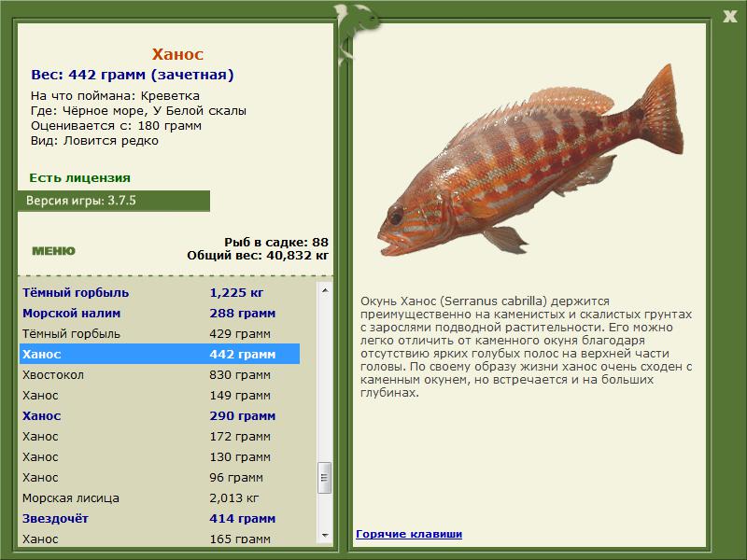Click the Версия игры 3.7.5 bar
747x560 pixels.
click(113, 201)
